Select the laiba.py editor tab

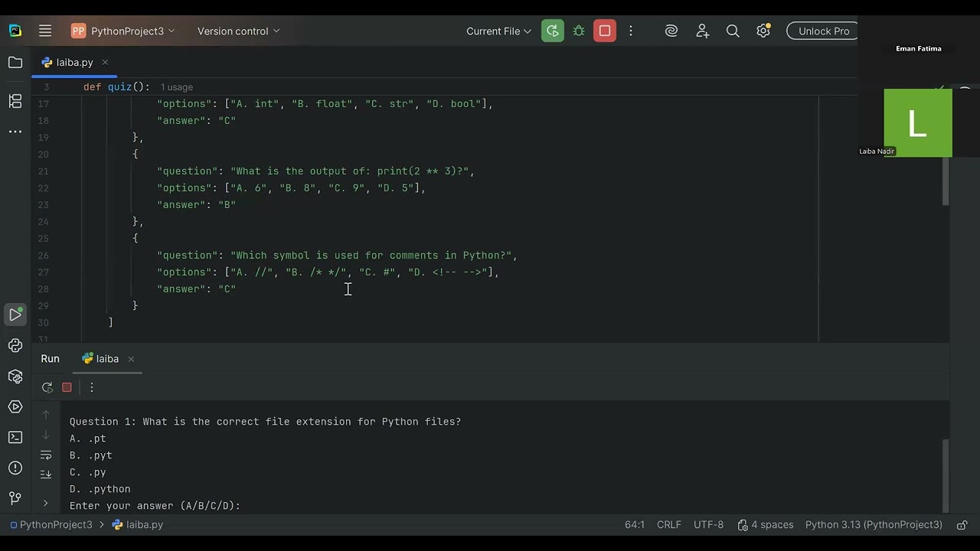[x=75, y=63]
